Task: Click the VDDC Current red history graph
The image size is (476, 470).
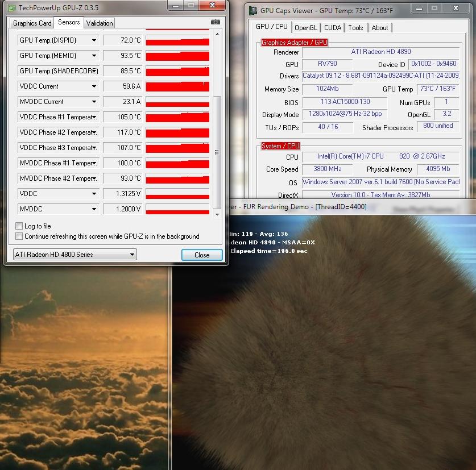Action: 177,86
